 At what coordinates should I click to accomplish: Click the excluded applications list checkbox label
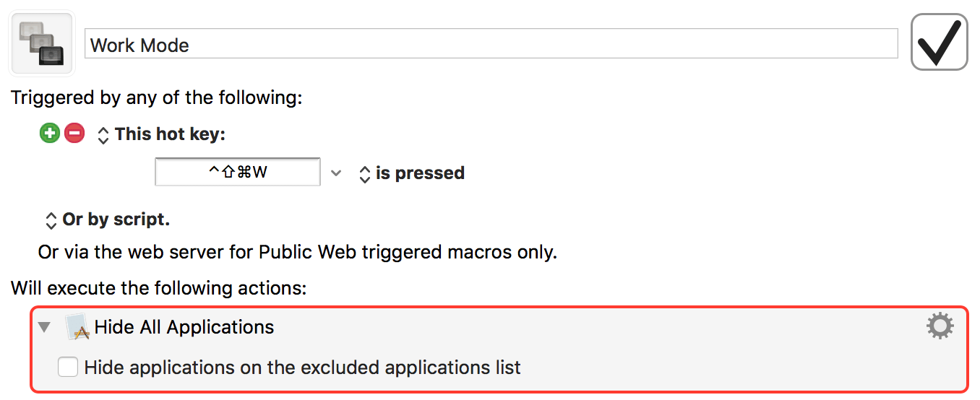click(x=302, y=368)
